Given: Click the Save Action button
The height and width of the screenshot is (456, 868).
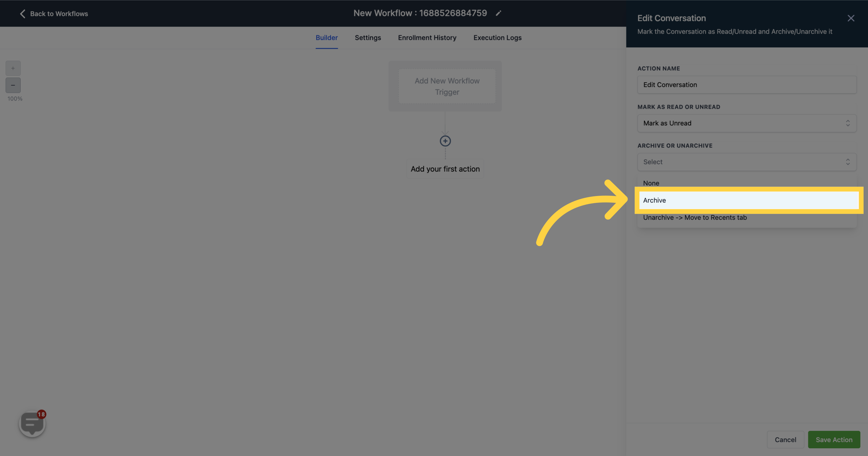Looking at the screenshot, I should (833, 439).
